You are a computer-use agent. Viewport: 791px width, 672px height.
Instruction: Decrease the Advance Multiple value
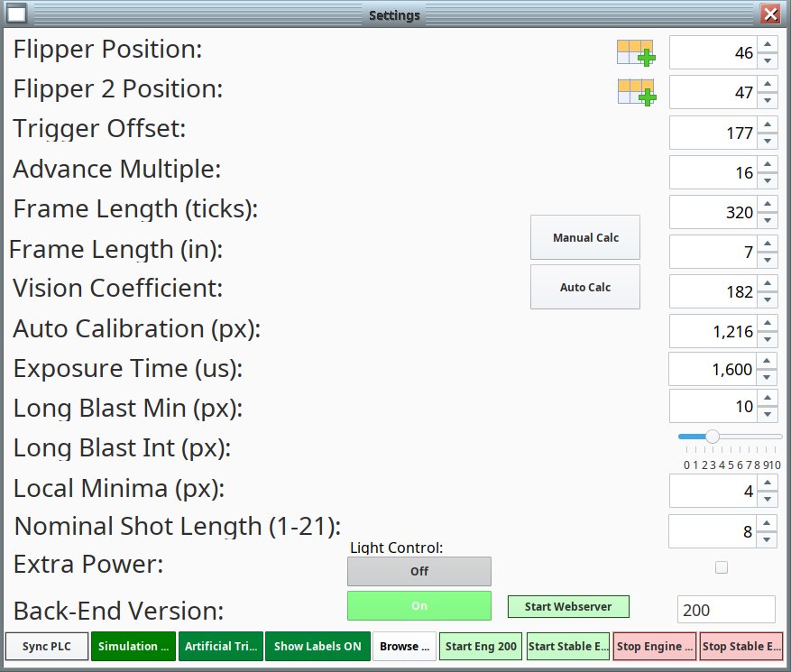tap(768, 180)
